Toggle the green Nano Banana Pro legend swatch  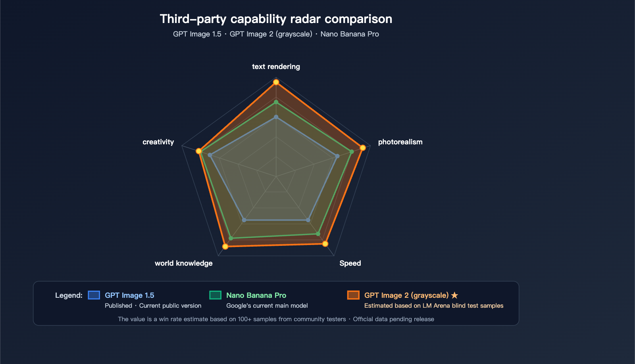216,295
